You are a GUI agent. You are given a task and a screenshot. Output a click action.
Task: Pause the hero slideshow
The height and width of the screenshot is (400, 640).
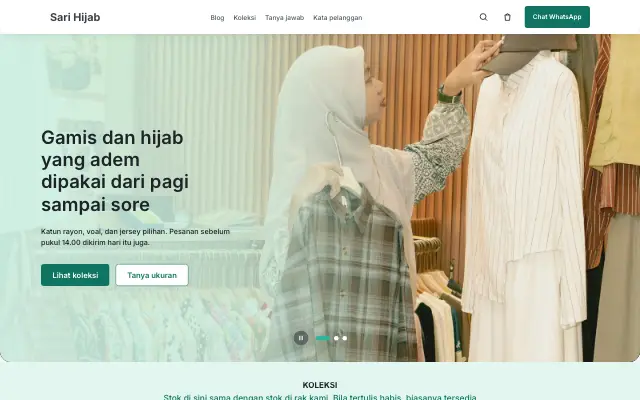(x=301, y=338)
